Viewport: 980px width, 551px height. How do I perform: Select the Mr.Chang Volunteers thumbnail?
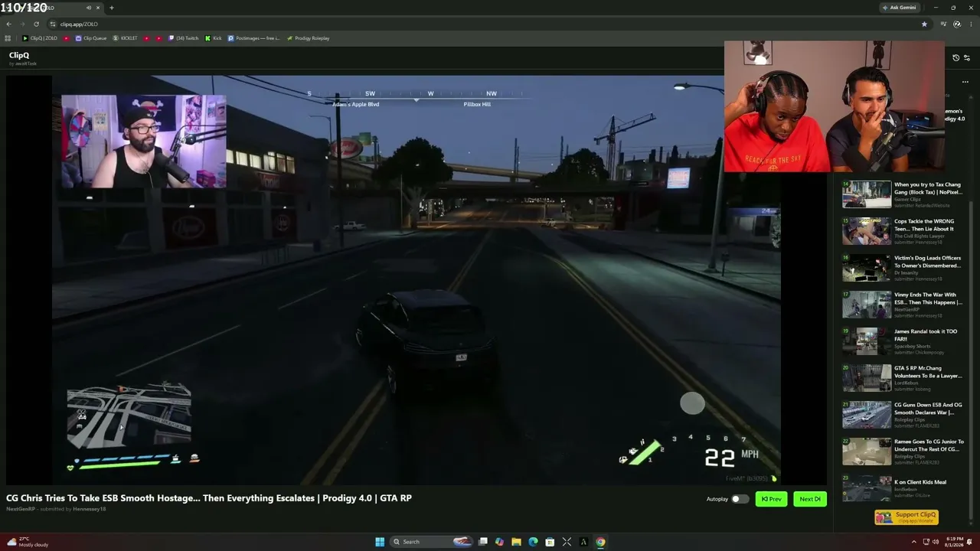coord(867,378)
